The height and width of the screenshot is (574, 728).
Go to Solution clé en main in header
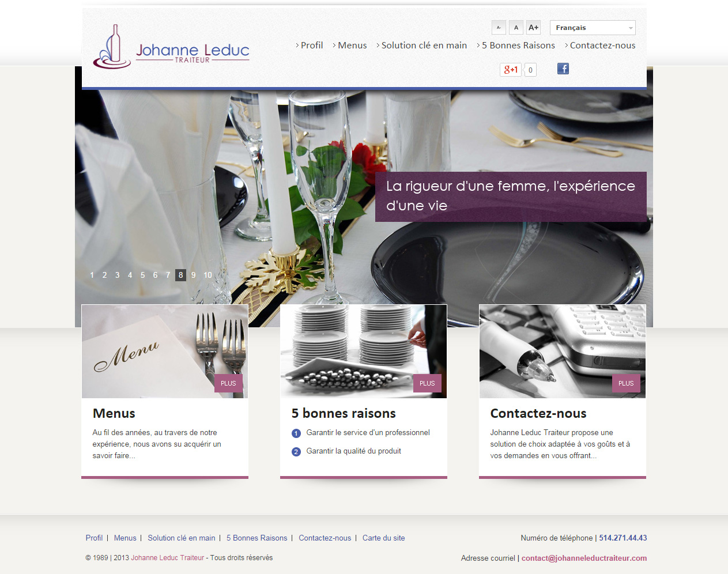pyautogui.click(x=424, y=45)
